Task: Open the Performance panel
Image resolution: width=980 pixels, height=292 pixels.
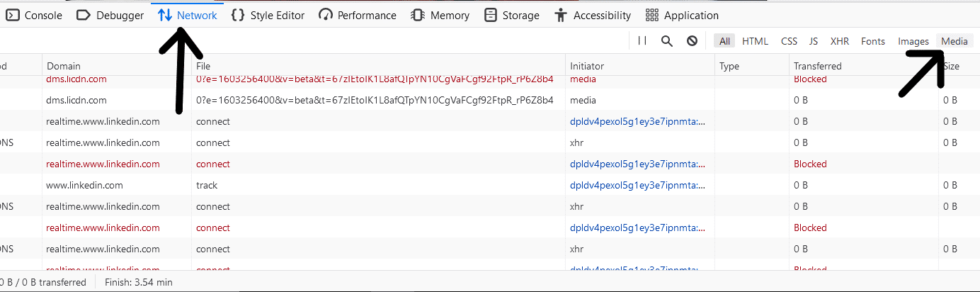Action: [x=358, y=15]
